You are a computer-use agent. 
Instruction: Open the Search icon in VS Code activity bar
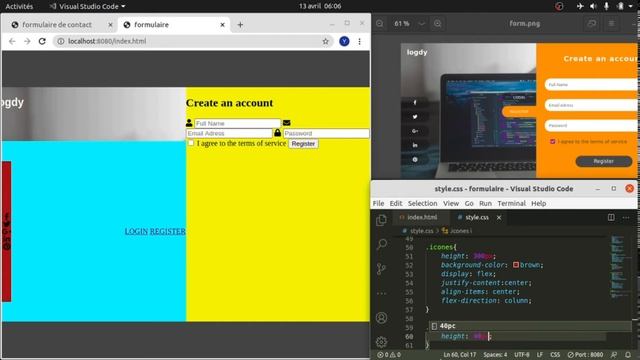382,244
